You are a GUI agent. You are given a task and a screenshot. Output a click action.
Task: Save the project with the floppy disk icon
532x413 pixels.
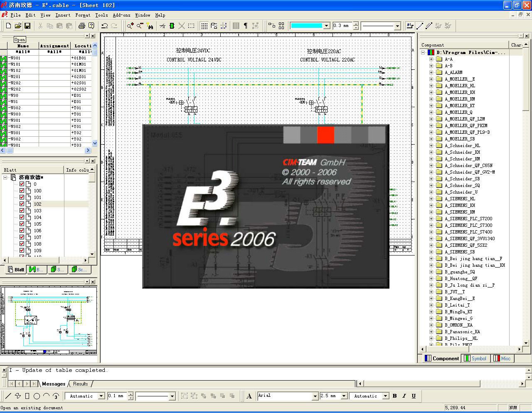point(27,26)
